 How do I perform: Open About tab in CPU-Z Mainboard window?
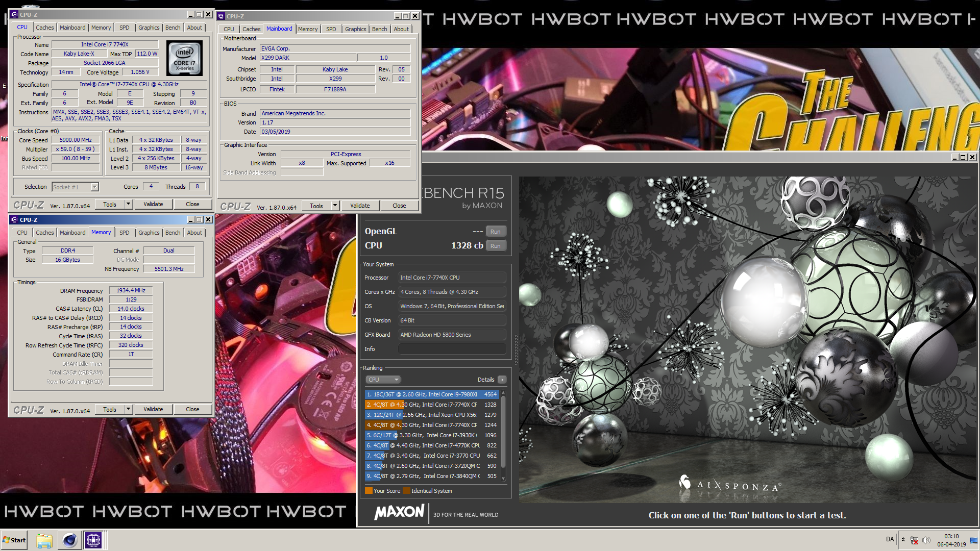[x=401, y=29]
